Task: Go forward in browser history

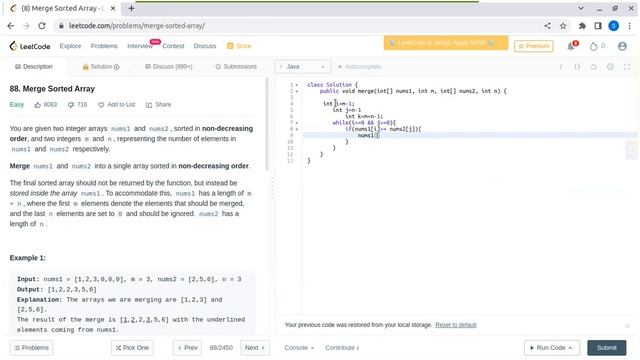Action: click(x=26, y=26)
